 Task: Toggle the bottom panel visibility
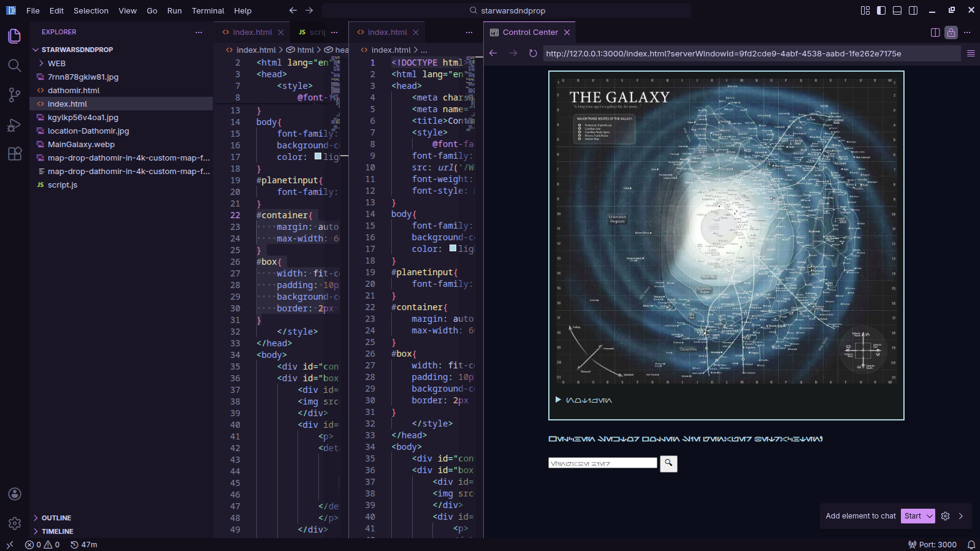(897, 10)
